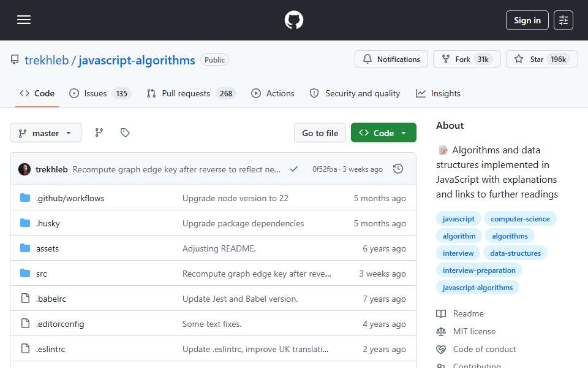Select the interview-preparation topic tag
Screen dimensions: 588x368
[x=479, y=270]
